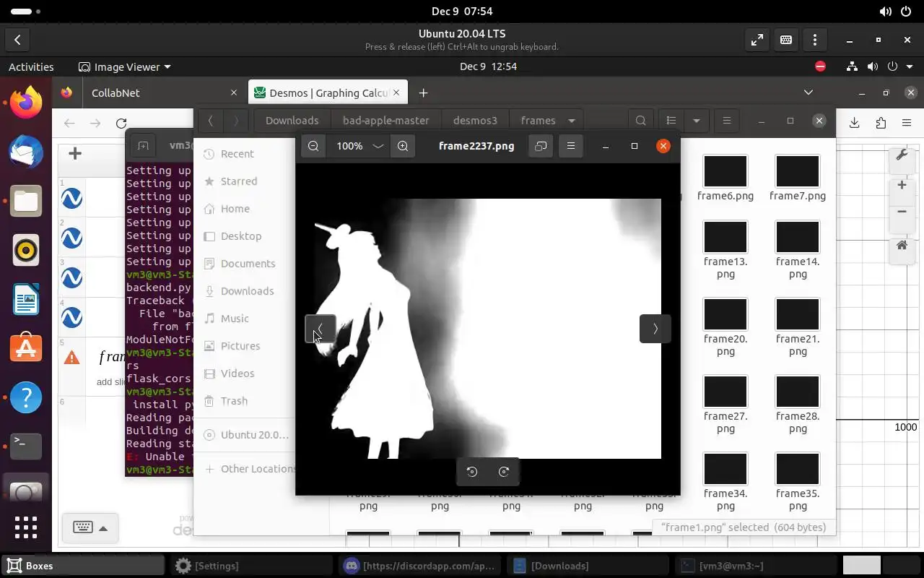Select frame35.png file
The image size is (924, 578).
(x=797, y=481)
